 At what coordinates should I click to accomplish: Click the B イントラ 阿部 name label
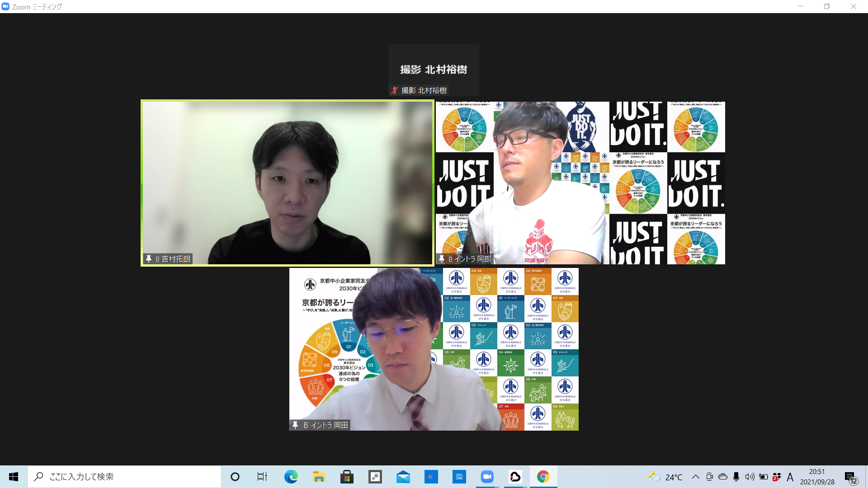[x=470, y=259]
